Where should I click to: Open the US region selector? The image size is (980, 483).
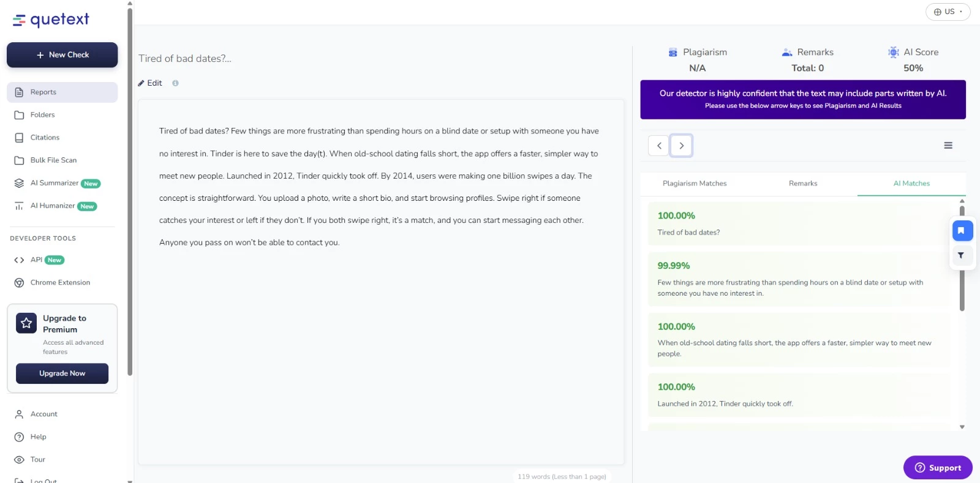(948, 12)
